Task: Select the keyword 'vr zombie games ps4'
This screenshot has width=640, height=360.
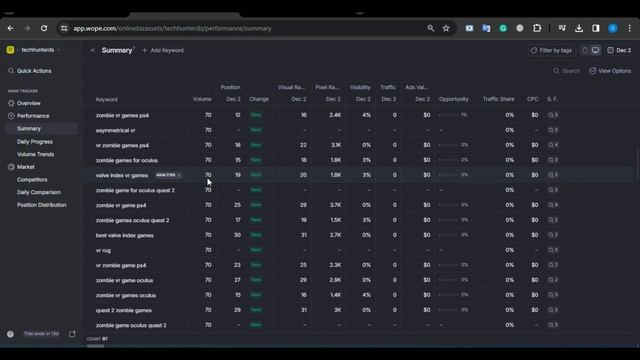Action: (x=122, y=145)
